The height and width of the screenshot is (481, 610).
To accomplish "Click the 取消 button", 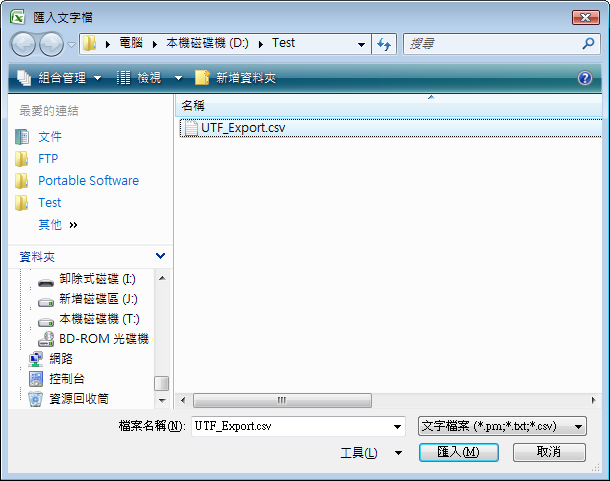I will click(x=549, y=452).
